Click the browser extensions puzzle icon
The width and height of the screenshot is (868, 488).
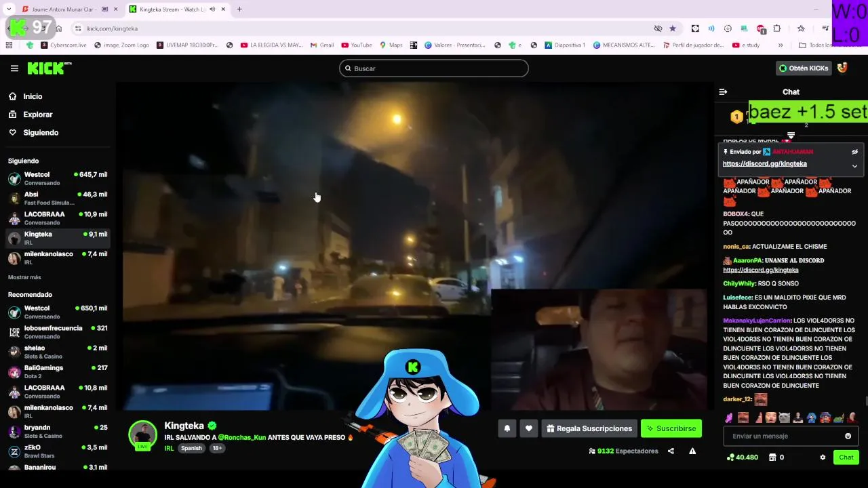point(777,28)
